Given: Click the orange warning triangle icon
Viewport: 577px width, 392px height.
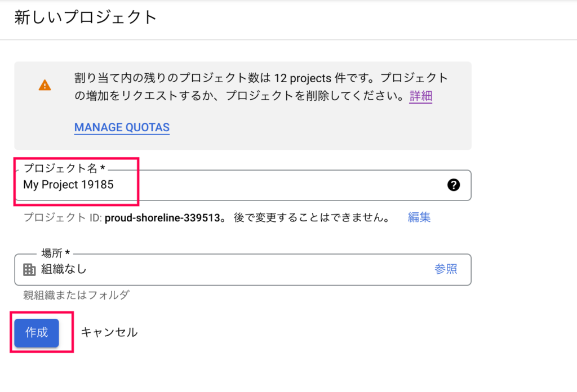Looking at the screenshot, I should point(45,85).
